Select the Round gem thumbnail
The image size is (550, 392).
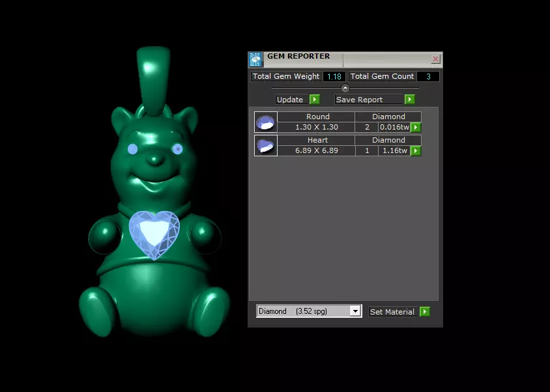pyautogui.click(x=265, y=122)
